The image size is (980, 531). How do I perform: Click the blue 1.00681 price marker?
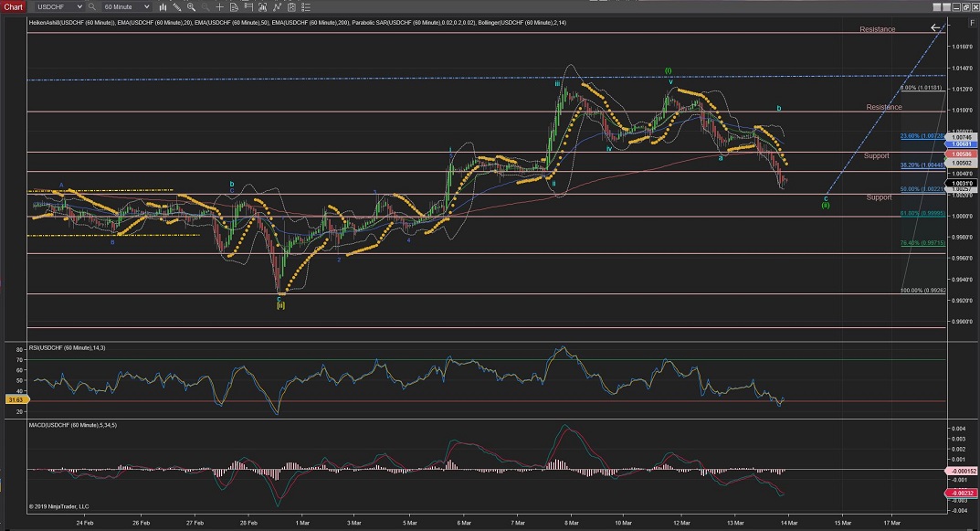pos(961,144)
